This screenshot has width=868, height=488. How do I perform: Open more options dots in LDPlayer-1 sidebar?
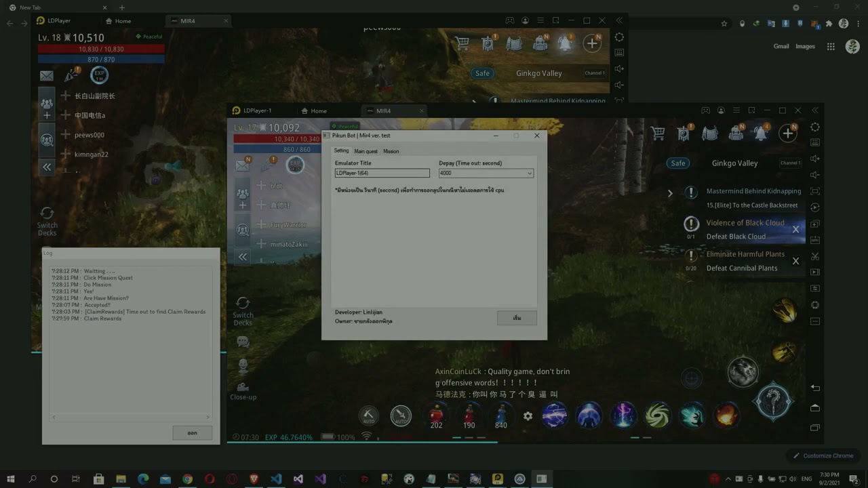(x=815, y=321)
